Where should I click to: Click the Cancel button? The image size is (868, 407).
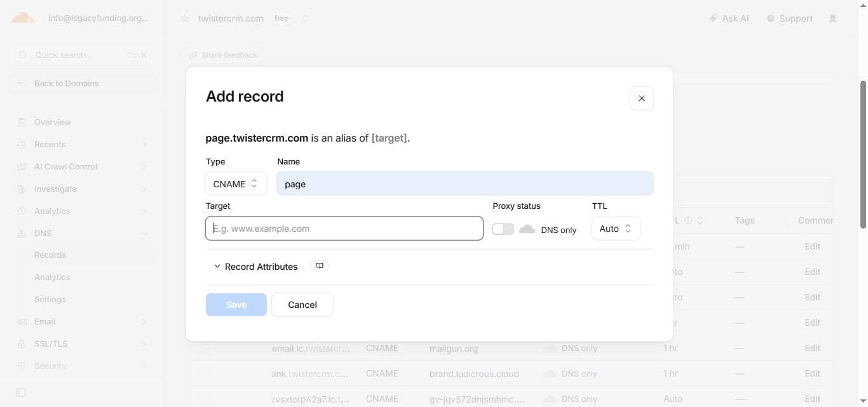coord(302,305)
